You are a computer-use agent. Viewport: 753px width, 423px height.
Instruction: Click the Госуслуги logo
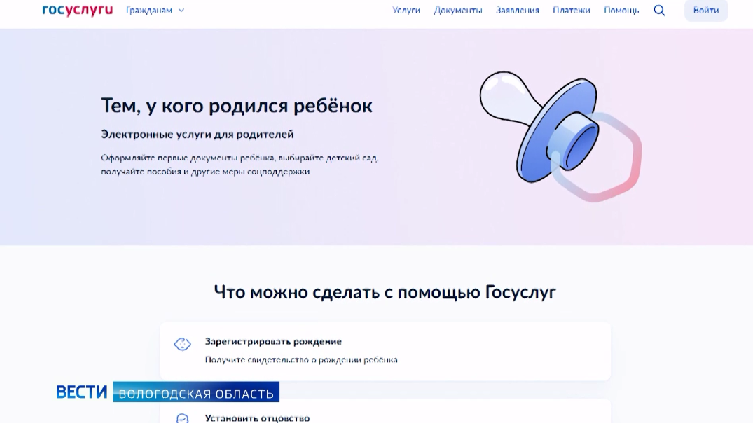point(78,10)
